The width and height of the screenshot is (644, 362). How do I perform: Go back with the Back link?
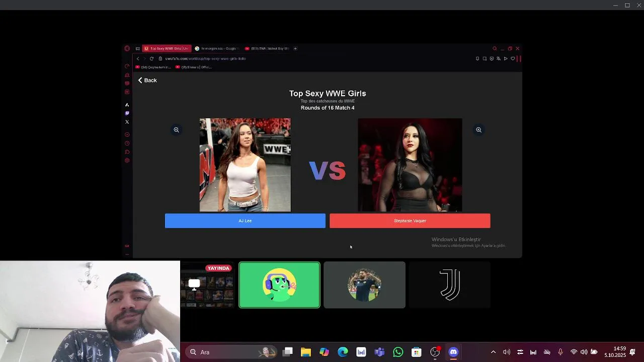147,80
